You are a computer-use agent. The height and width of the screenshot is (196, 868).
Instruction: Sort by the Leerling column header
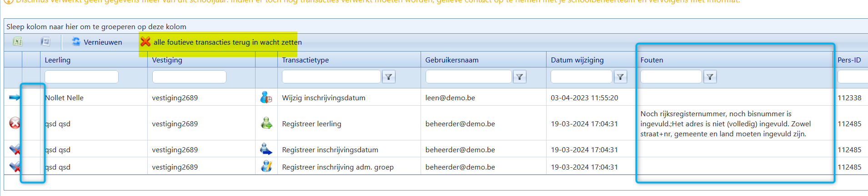click(x=58, y=60)
